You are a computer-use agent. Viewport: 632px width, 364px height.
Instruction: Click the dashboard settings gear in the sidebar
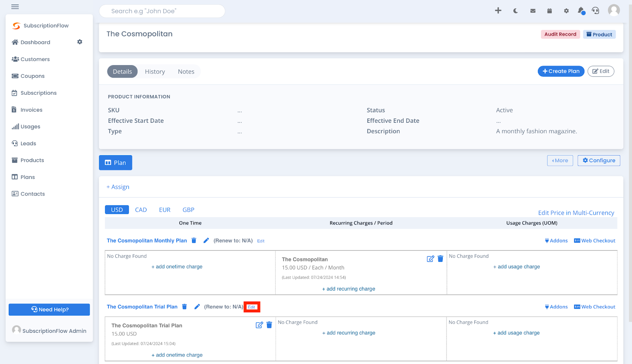click(x=80, y=42)
